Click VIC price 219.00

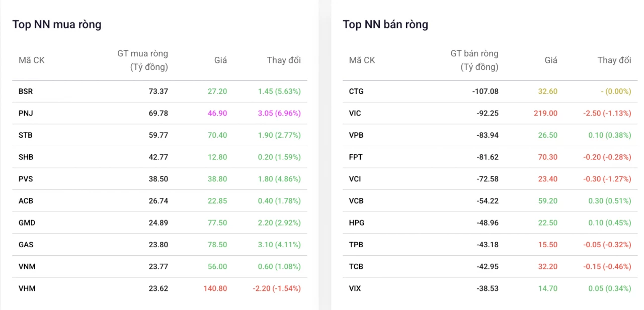[x=546, y=113]
